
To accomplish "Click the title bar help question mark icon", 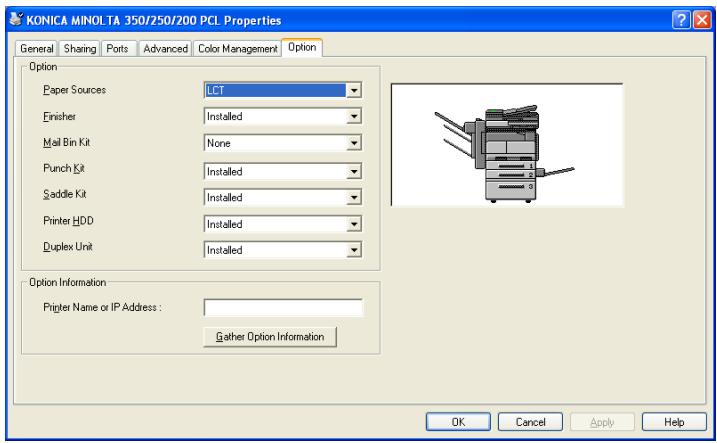I will 681,20.
